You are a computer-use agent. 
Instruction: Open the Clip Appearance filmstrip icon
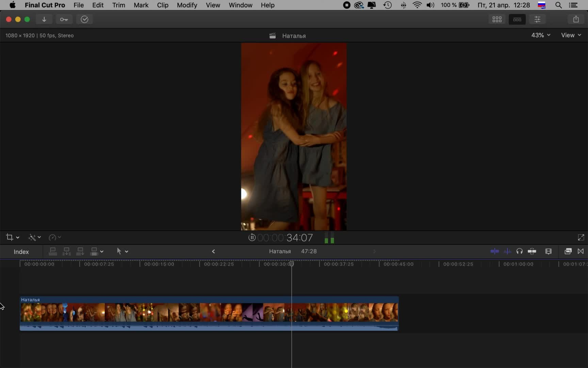pos(548,251)
